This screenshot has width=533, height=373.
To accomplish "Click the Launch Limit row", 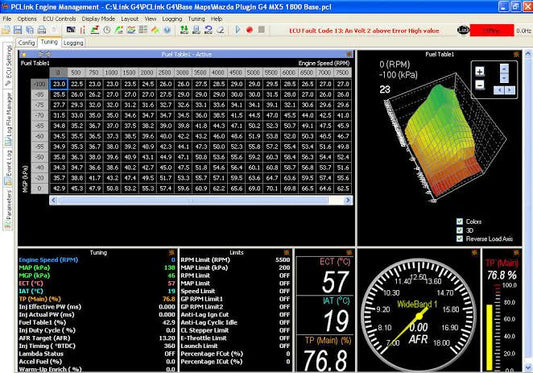I will pos(235,346).
